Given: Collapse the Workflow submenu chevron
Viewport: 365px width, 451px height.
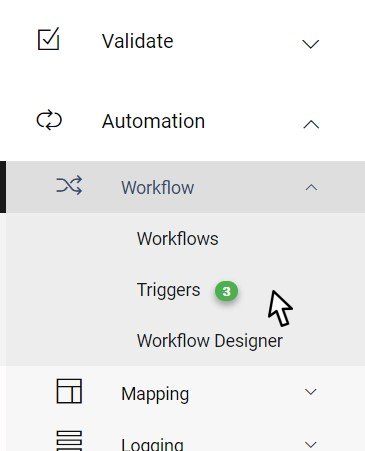Looking at the screenshot, I should point(311,188).
